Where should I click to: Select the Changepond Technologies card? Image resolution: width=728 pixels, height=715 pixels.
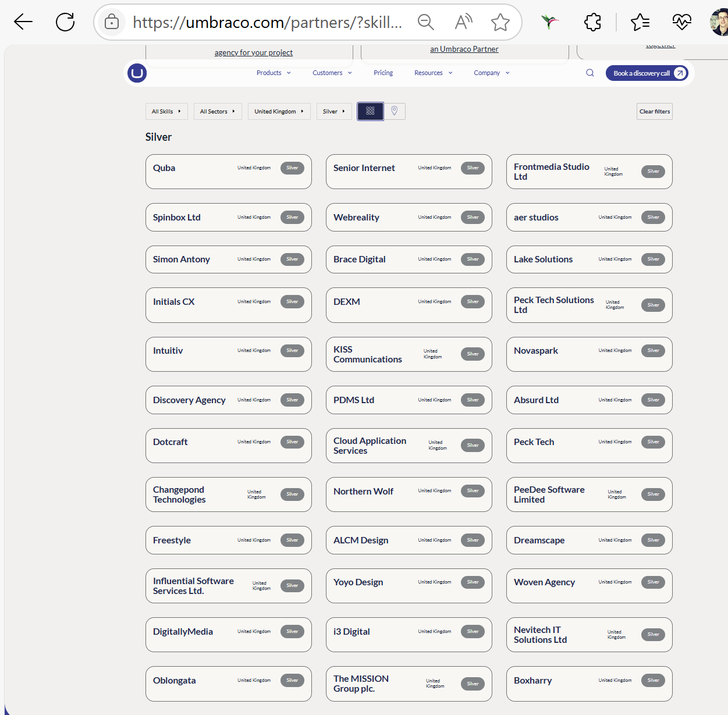coord(229,495)
